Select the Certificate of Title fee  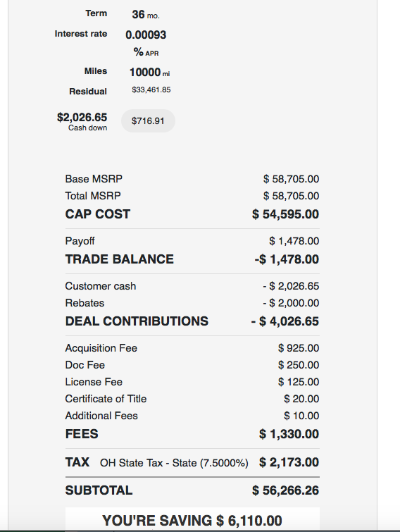click(192, 399)
